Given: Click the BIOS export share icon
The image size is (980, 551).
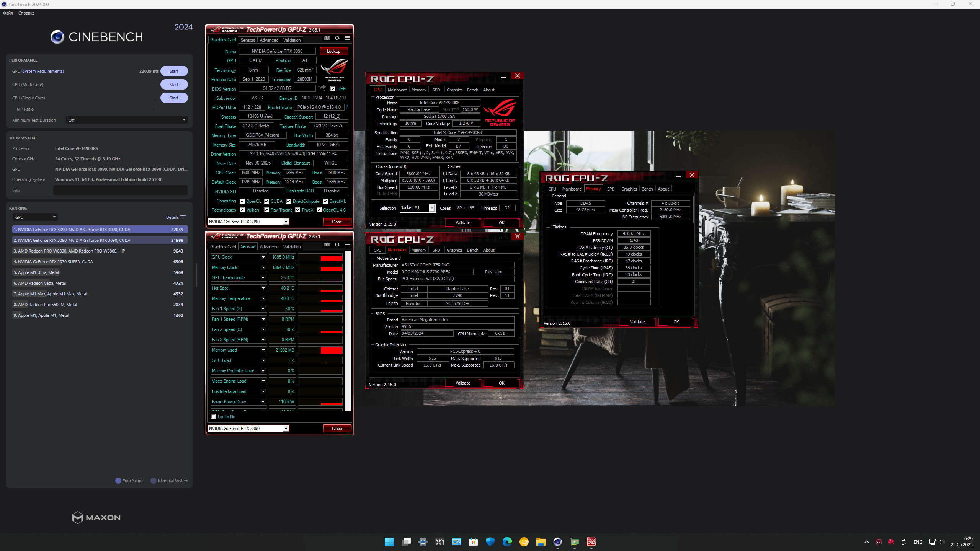Looking at the screenshot, I should click(322, 88).
